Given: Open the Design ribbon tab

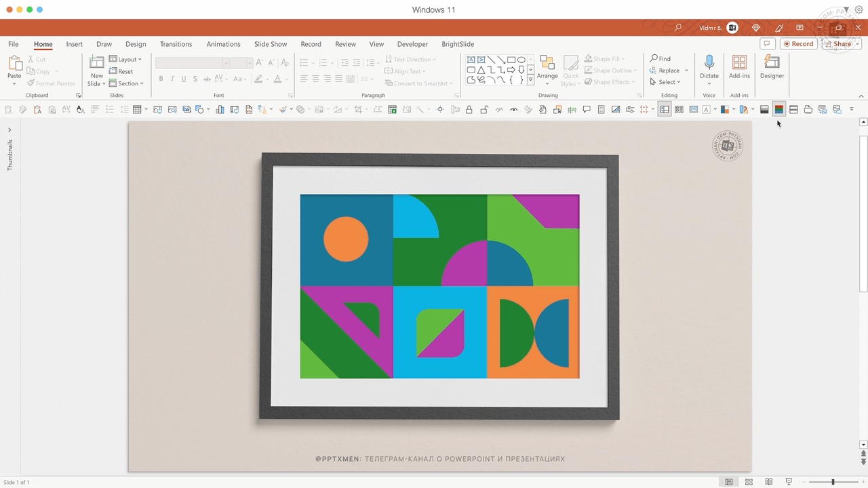Looking at the screenshot, I should click(136, 44).
